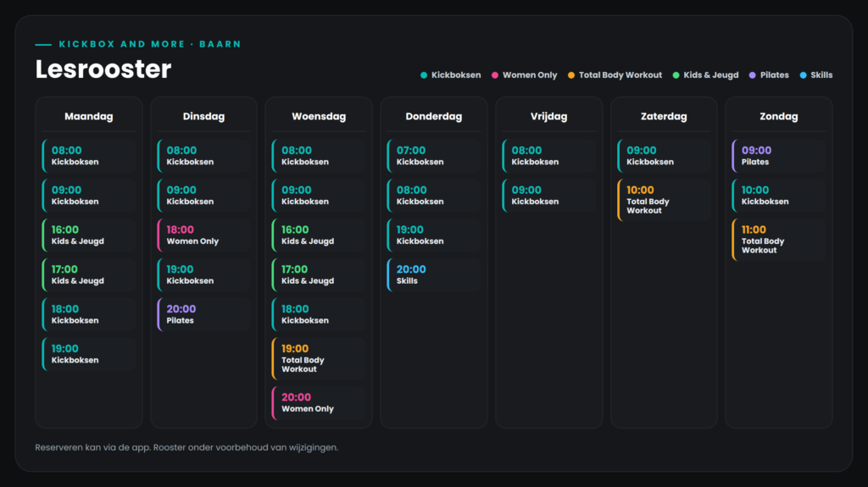Click the Pilates legend color dot
The width and height of the screenshot is (868, 487).
pyautogui.click(x=753, y=75)
